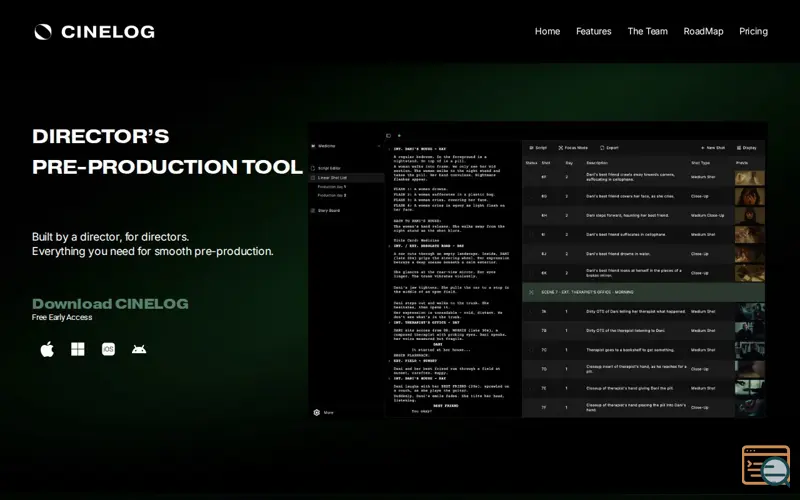Add a New Shot
Viewport: 800px width, 500px height.
(713, 148)
